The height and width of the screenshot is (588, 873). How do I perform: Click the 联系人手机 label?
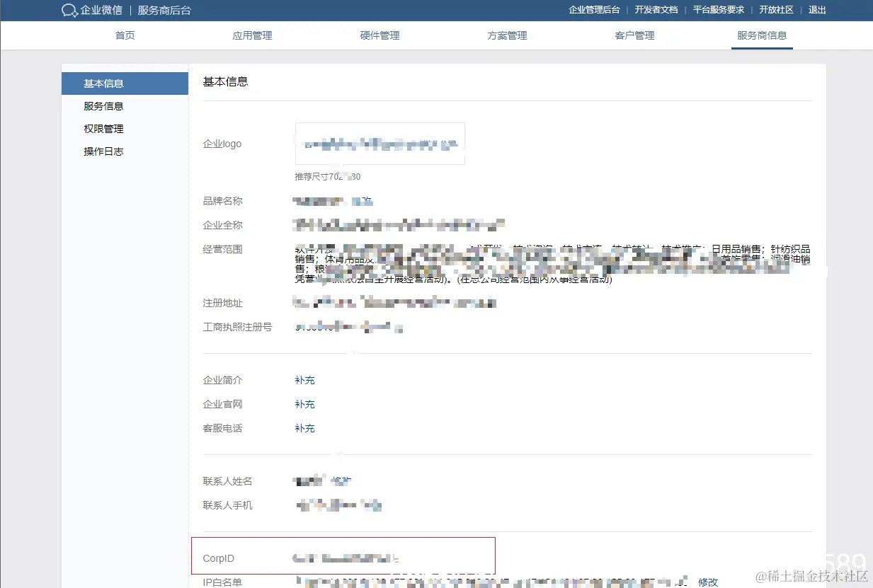coord(228,506)
